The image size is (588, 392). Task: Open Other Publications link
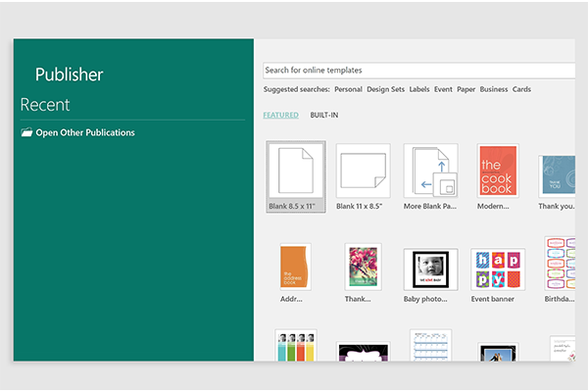tap(85, 133)
